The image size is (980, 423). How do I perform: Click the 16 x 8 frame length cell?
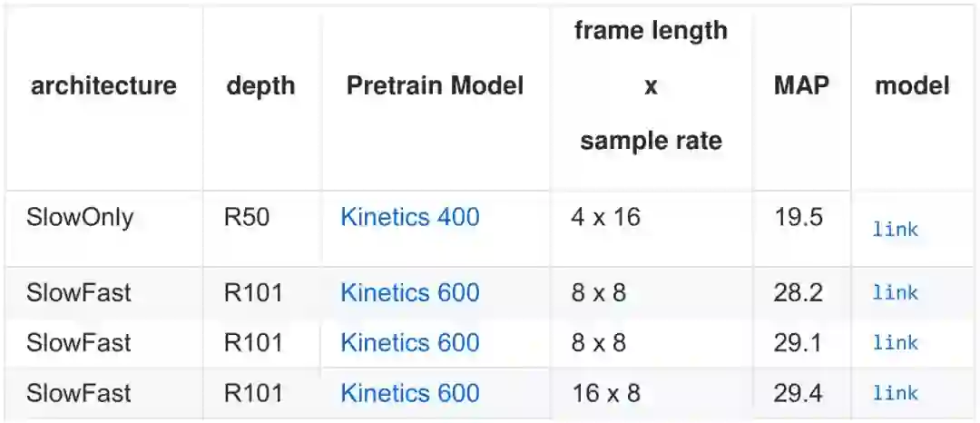(605, 393)
